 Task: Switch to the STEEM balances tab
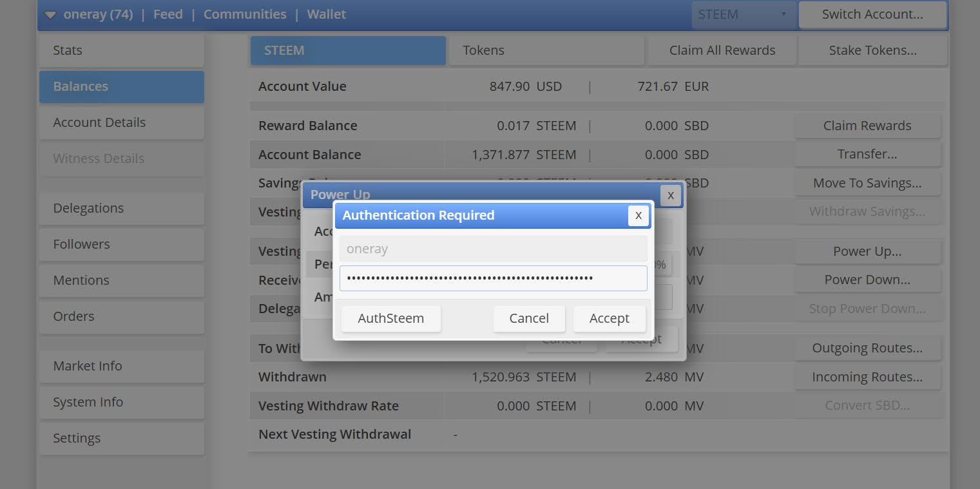coord(348,50)
